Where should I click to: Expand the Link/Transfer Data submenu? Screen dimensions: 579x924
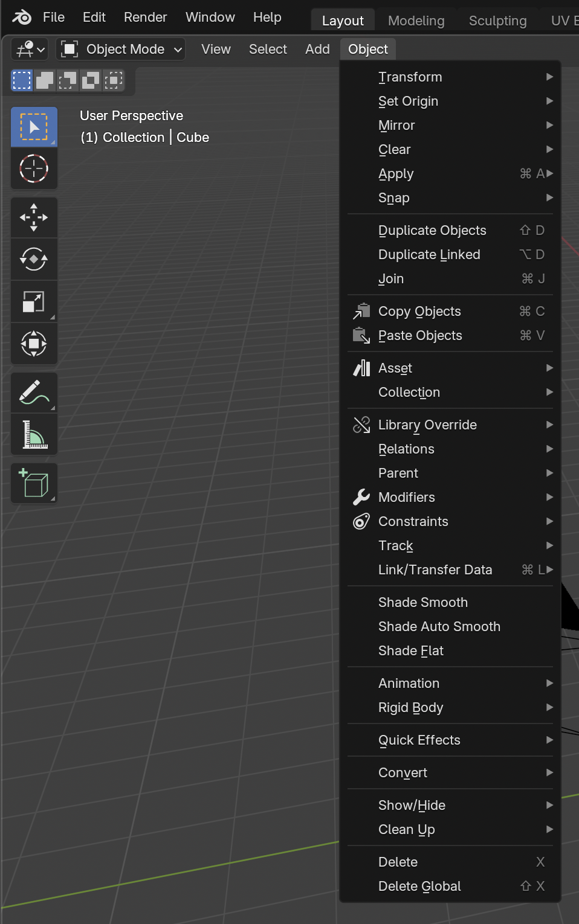pyautogui.click(x=450, y=569)
